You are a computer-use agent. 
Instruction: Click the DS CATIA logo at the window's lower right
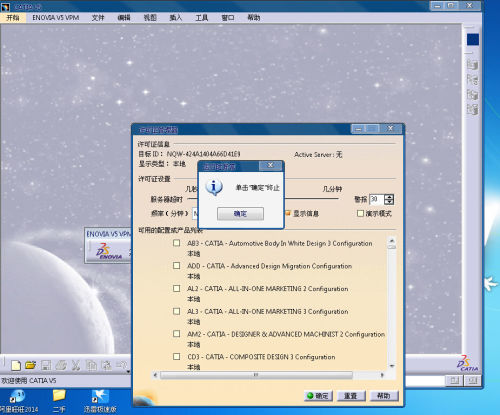pyautogui.click(x=467, y=363)
